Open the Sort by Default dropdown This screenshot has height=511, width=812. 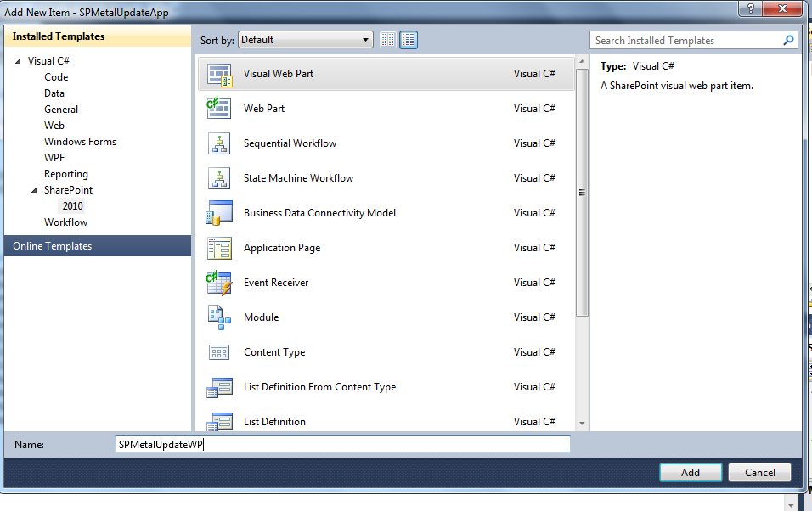[306, 40]
